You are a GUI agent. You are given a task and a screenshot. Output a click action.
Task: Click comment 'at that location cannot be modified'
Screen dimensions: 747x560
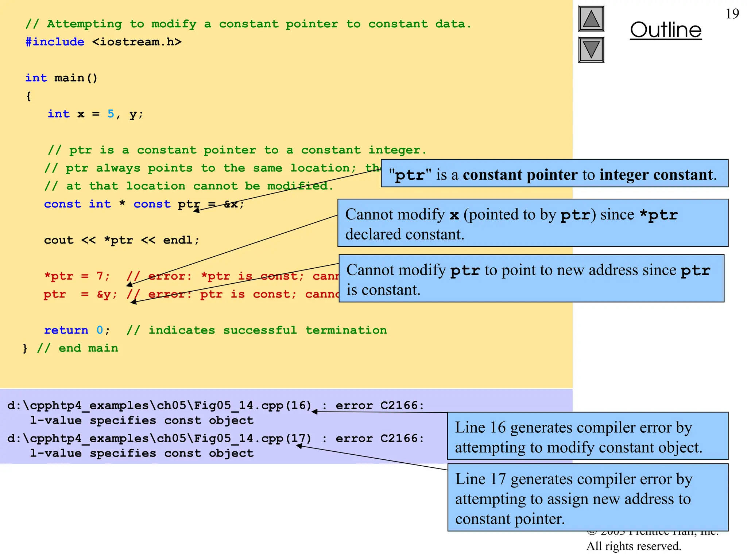click(x=189, y=186)
